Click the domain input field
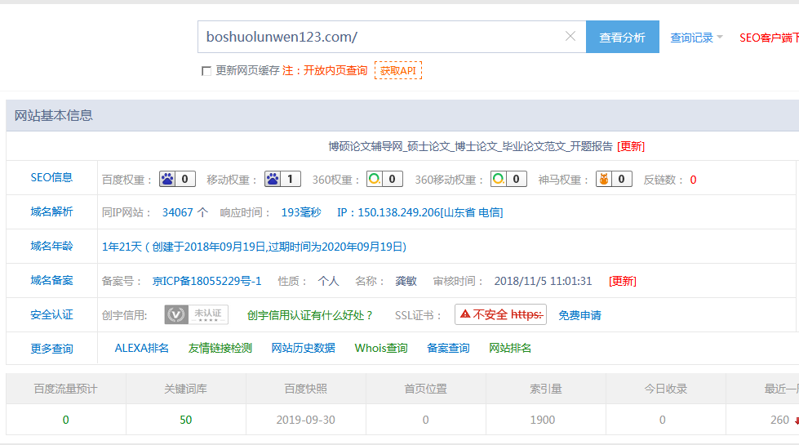Viewport: 799px width, 445px height. [x=380, y=37]
